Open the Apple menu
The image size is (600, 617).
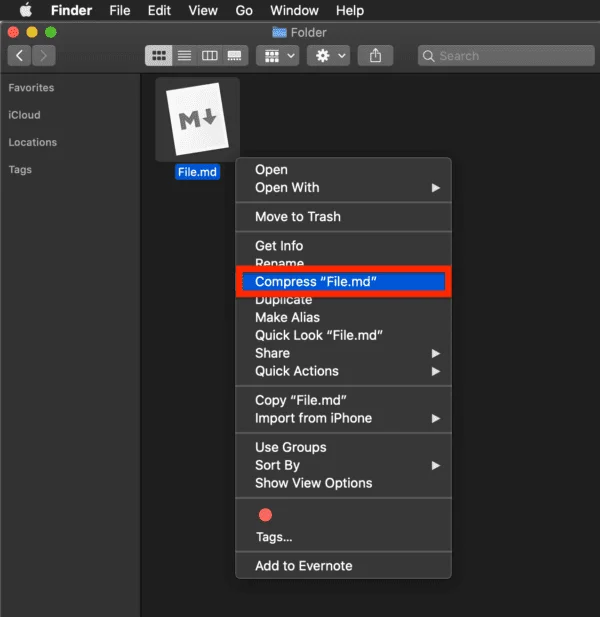tap(26, 10)
